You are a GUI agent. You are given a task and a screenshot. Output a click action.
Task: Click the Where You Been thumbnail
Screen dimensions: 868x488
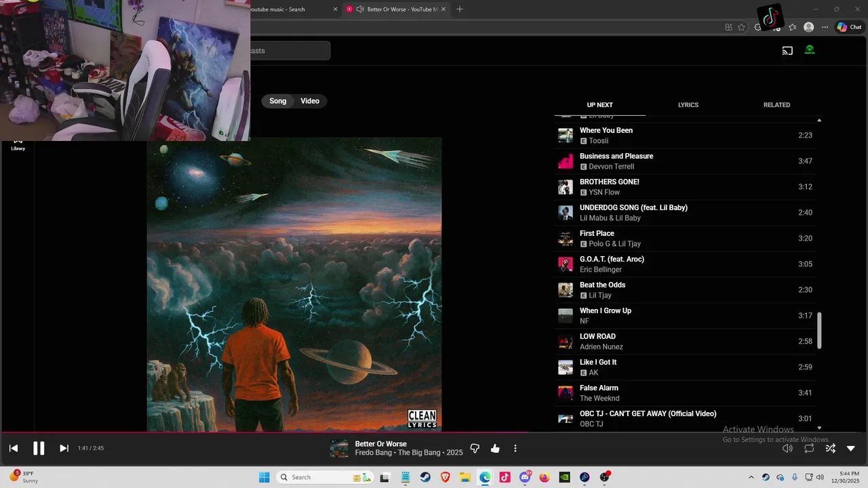point(566,136)
